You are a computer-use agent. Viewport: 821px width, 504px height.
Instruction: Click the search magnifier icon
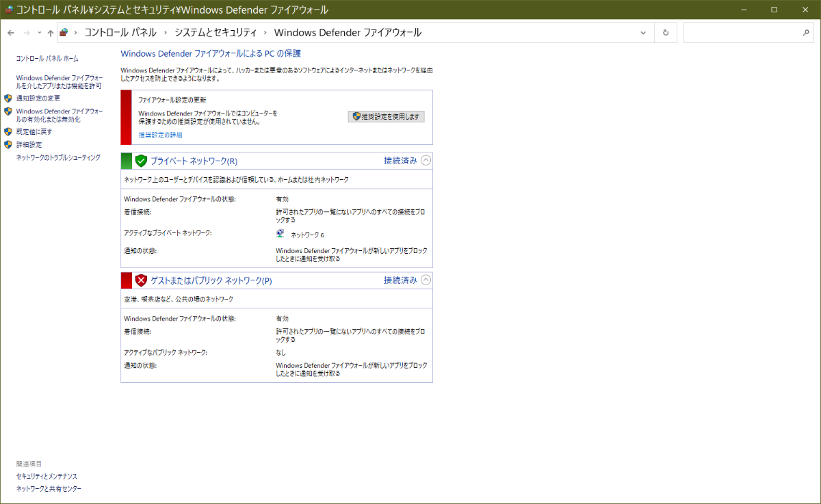(805, 32)
